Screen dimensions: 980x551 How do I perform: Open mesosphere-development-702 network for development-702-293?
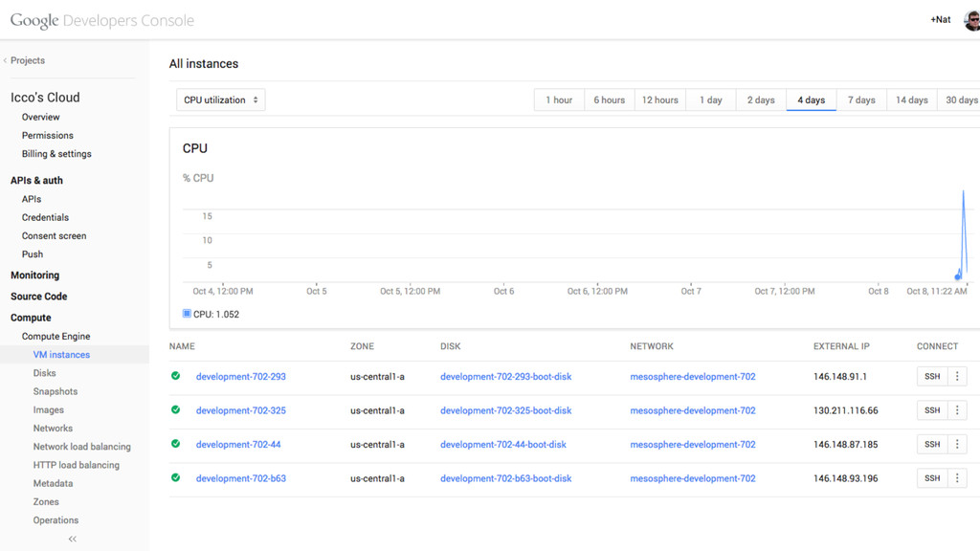tap(693, 377)
